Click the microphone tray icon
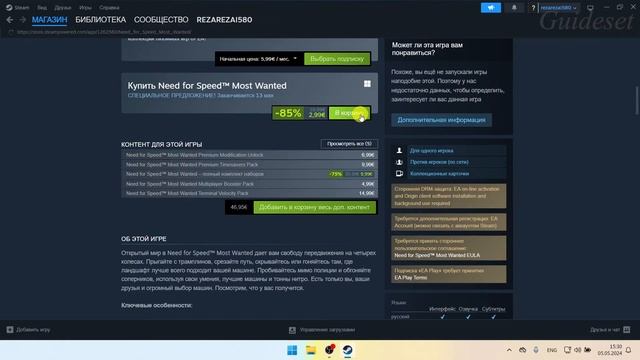Screen dimensions: 640x360 [536, 350]
